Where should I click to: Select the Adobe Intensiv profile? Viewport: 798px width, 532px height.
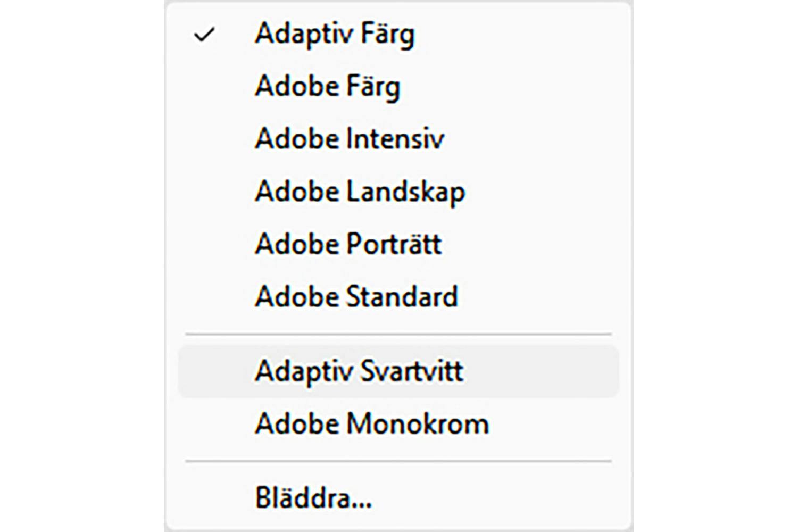point(349,138)
